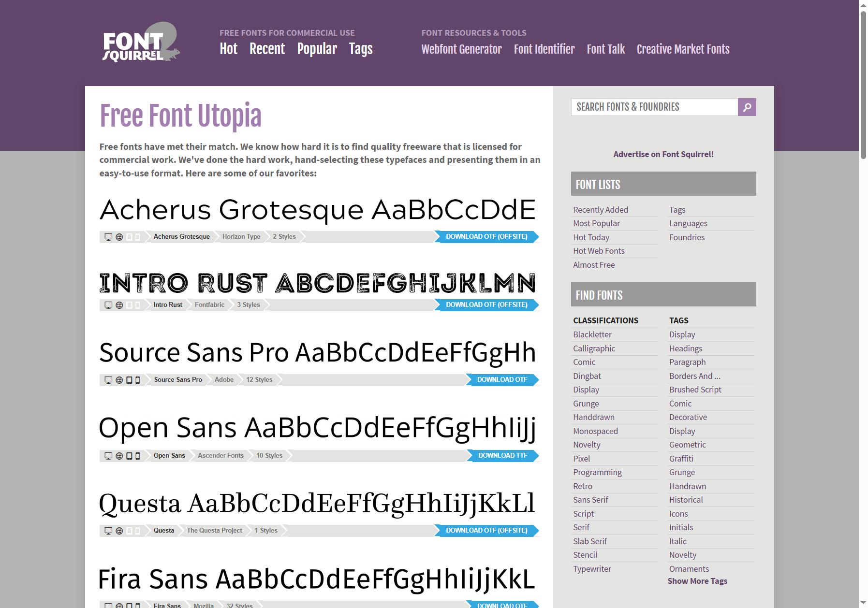This screenshot has width=868, height=608.
Task: Download Questa OTF offsite
Action: tap(486, 531)
